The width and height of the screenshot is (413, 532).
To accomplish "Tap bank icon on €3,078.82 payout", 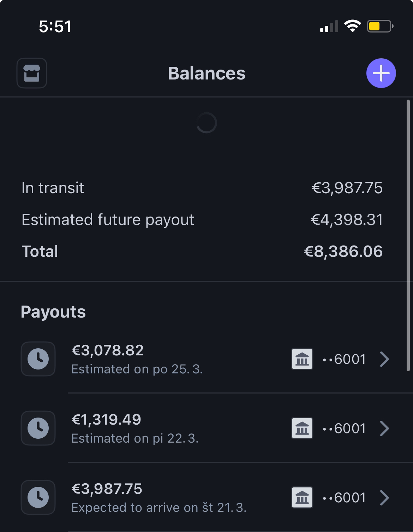I will [302, 359].
